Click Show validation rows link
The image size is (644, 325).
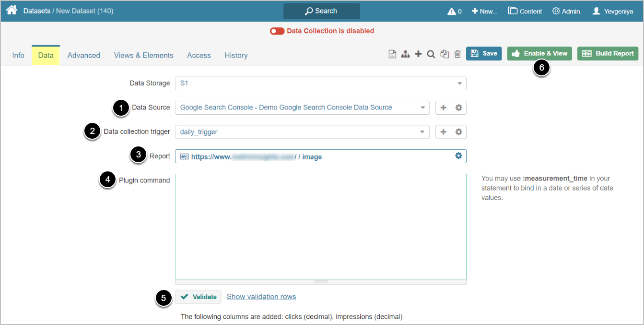click(x=261, y=297)
